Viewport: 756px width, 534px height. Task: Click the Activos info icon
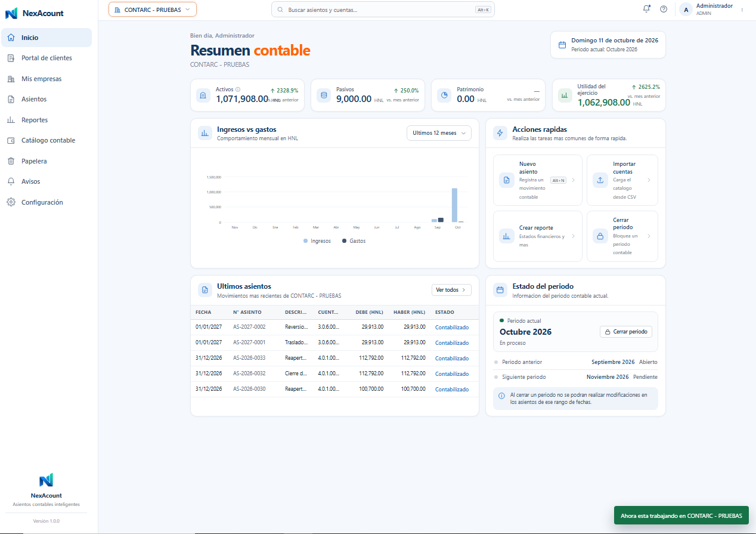pyautogui.click(x=238, y=89)
